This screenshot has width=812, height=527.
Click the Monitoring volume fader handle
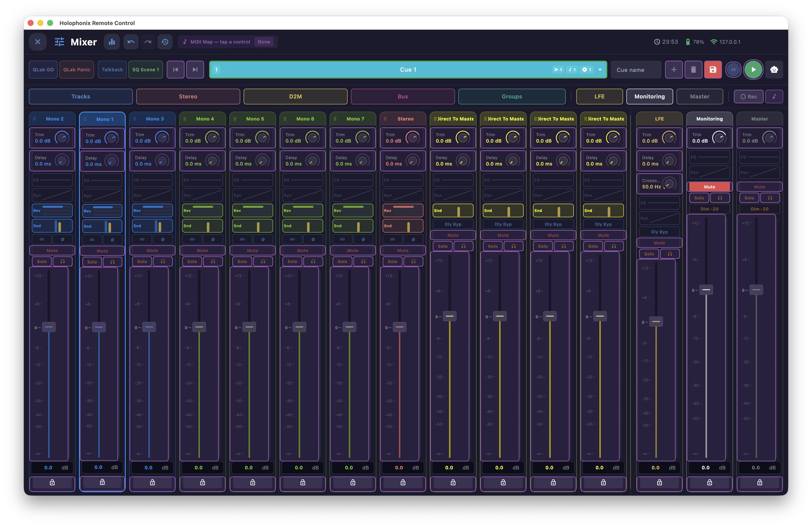[706, 290]
